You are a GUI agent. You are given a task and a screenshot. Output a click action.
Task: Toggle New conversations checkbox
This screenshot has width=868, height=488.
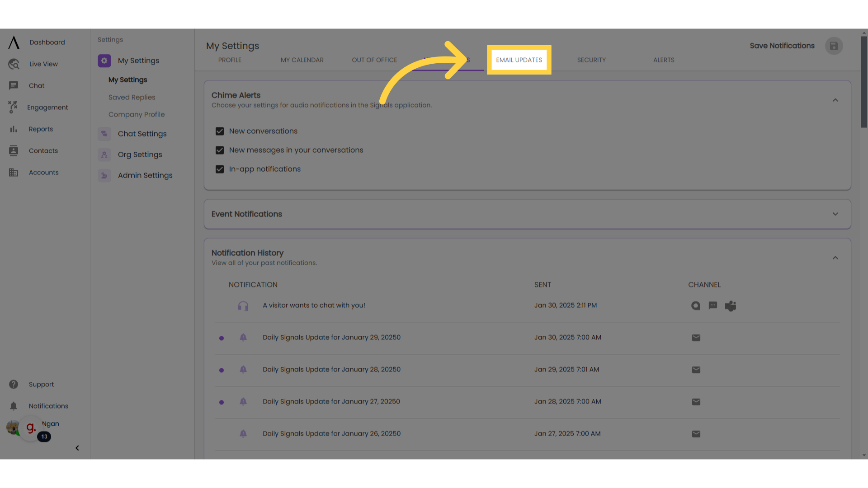click(x=219, y=131)
